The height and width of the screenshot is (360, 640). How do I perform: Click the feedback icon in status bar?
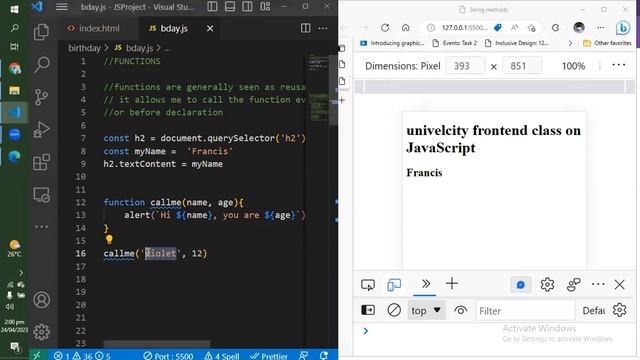pos(303,356)
